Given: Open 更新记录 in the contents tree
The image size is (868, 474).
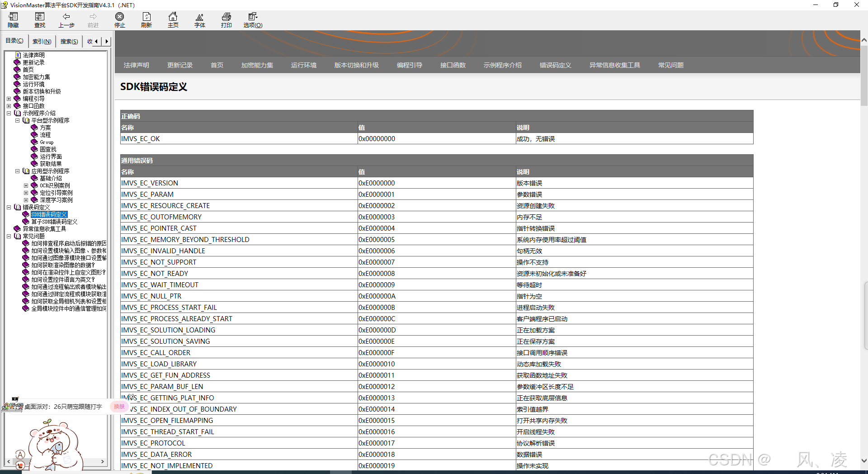Looking at the screenshot, I should (34, 62).
